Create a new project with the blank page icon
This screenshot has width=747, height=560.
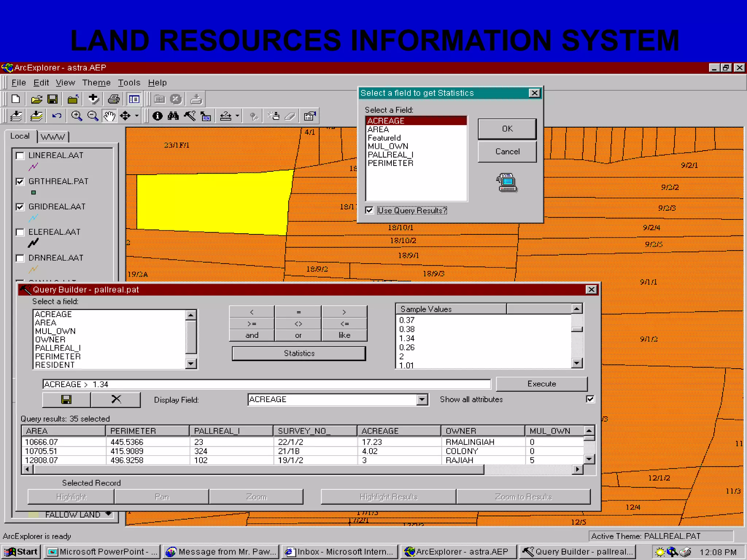[x=16, y=99]
